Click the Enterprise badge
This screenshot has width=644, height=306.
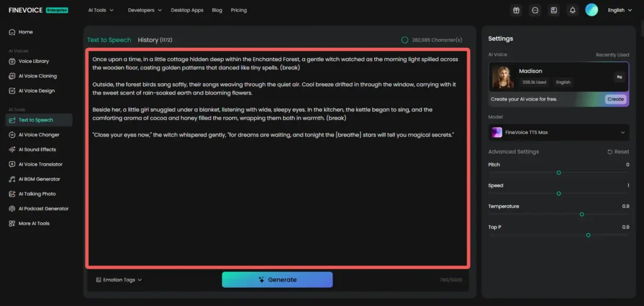pyautogui.click(x=57, y=10)
